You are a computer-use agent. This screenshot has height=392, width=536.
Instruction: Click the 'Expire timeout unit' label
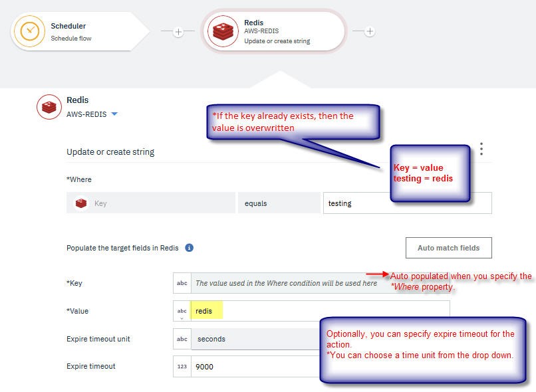(98, 339)
